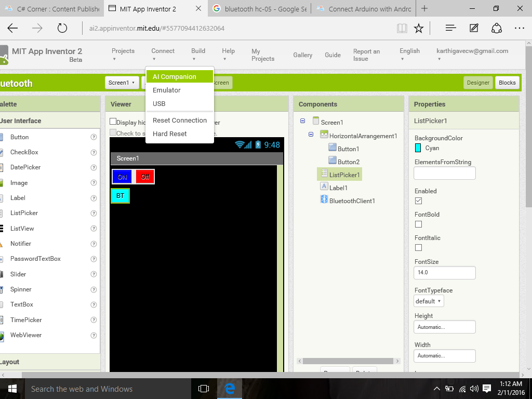This screenshot has height=399, width=532.
Task: Click the help icon next to Button
Action: [94, 137]
